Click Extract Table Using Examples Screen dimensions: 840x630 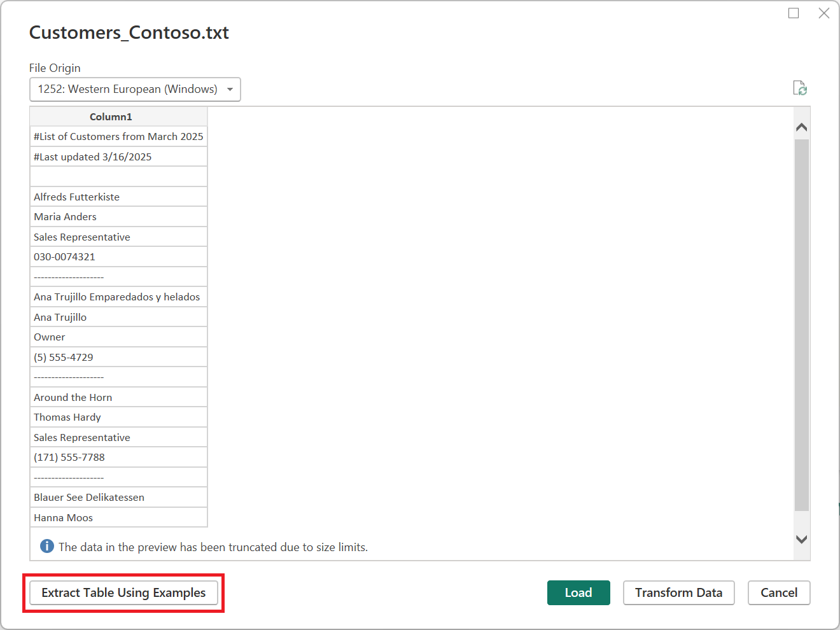coord(123,592)
